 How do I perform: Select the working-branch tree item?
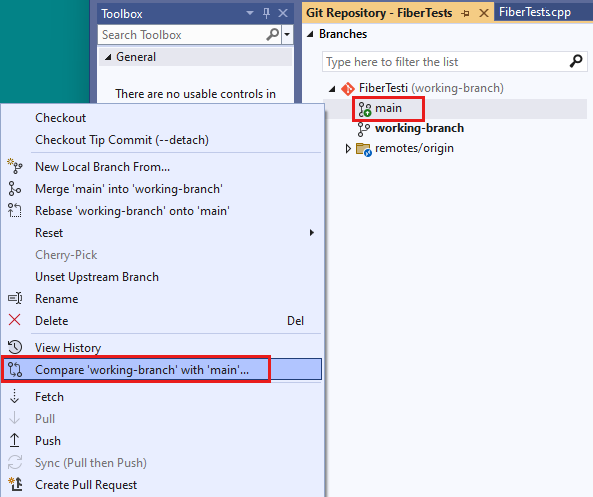pos(419,128)
